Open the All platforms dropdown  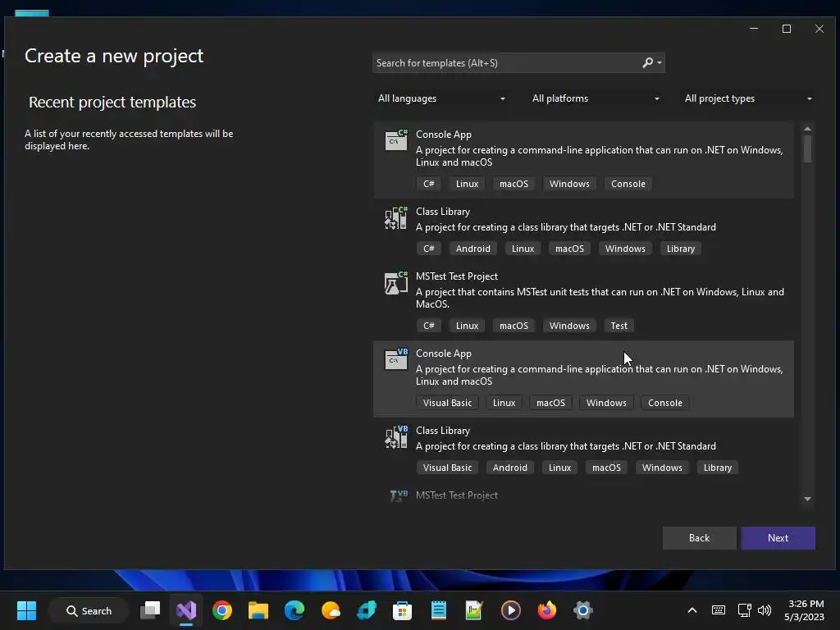tap(595, 98)
